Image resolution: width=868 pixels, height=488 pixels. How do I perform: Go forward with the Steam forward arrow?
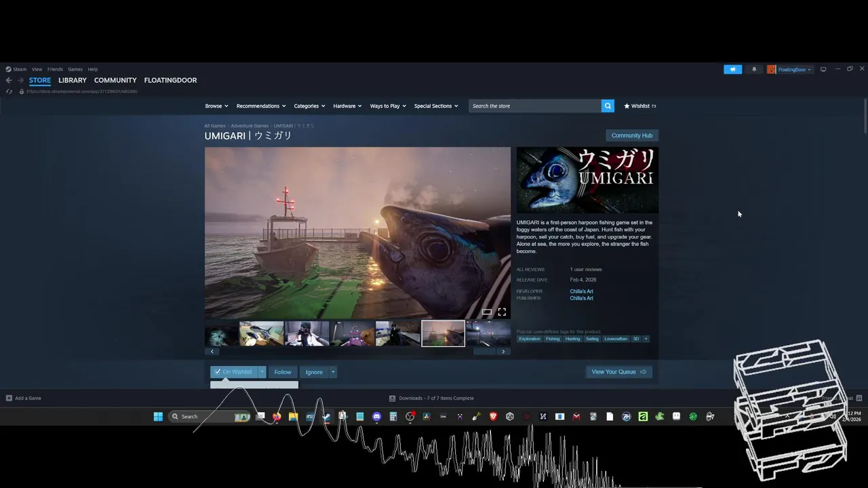coord(20,80)
